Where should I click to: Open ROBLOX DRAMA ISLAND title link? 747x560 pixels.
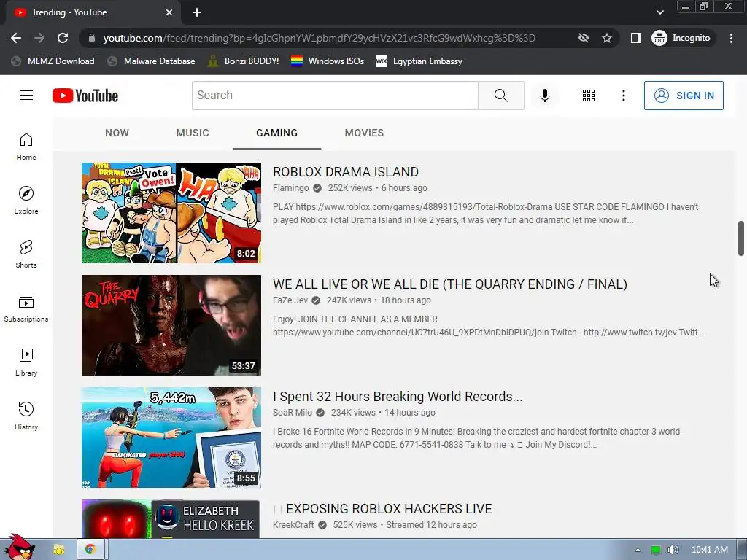[x=345, y=172]
